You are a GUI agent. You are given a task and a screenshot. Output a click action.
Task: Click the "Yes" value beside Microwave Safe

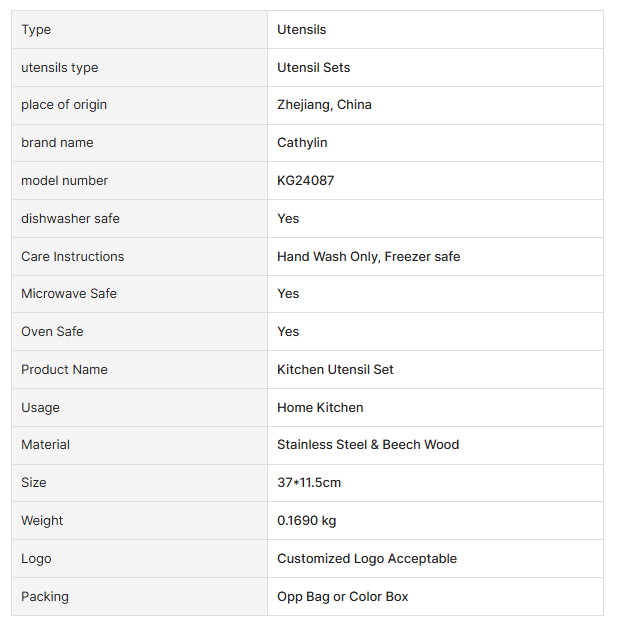pyautogui.click(x=288, y=294)
